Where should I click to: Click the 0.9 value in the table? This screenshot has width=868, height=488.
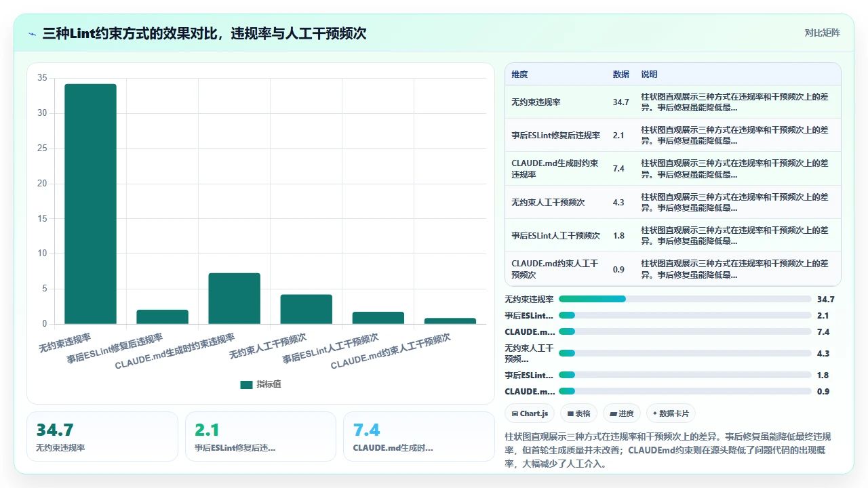[x=618, y=269]
